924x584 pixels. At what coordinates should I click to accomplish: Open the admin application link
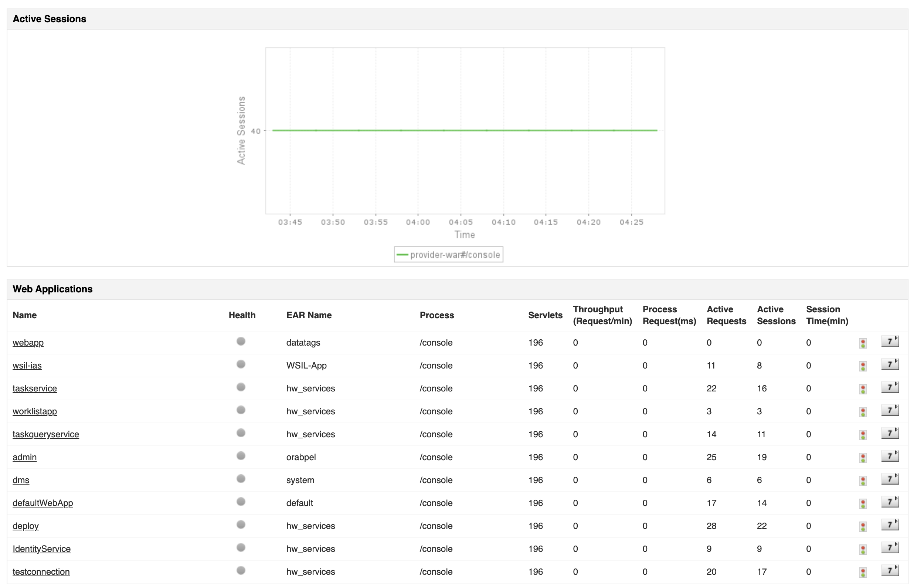[24, 457]
